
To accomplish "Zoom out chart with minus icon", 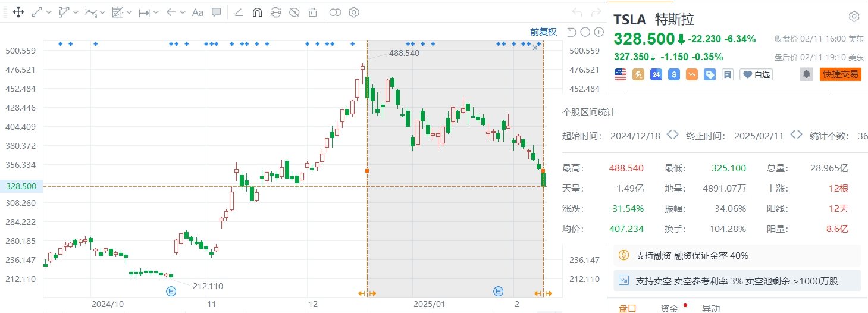I will click(x=585, y=32).
